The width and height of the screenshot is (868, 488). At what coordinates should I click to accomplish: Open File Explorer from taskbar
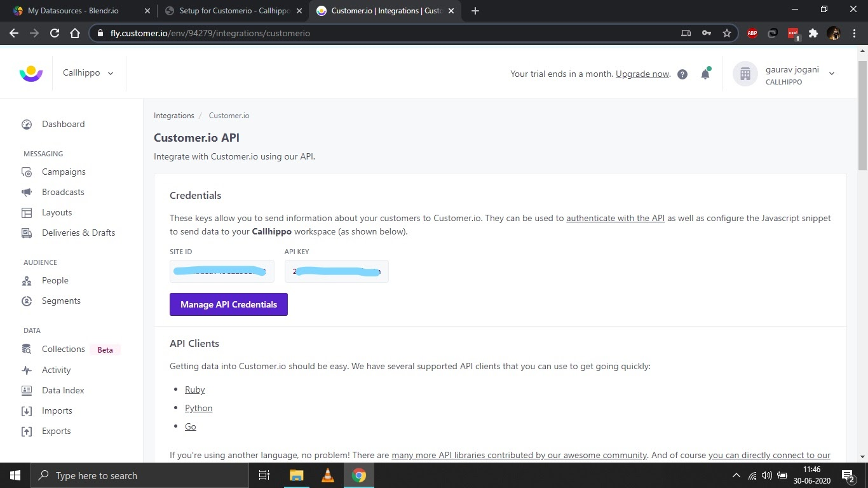coord(297,475)
